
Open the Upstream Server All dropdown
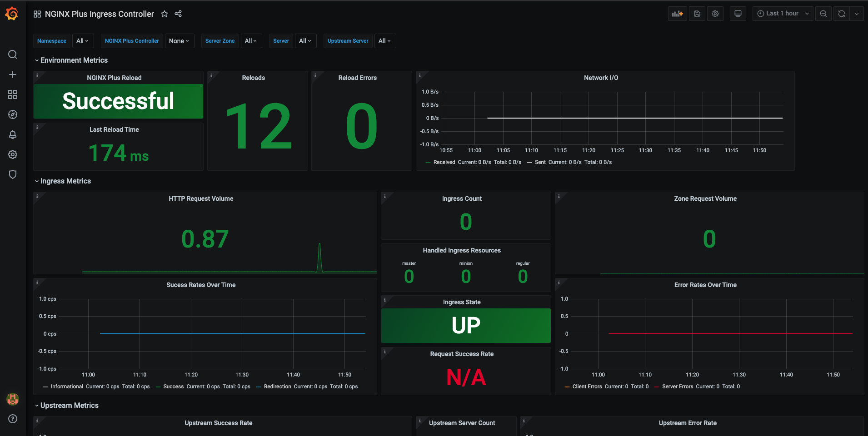tap(385, 41)
